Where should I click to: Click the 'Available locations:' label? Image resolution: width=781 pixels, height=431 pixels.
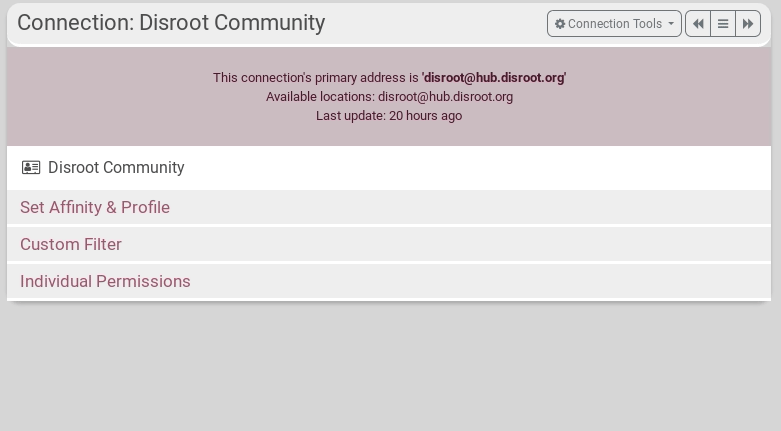click(x=320, y=97)
